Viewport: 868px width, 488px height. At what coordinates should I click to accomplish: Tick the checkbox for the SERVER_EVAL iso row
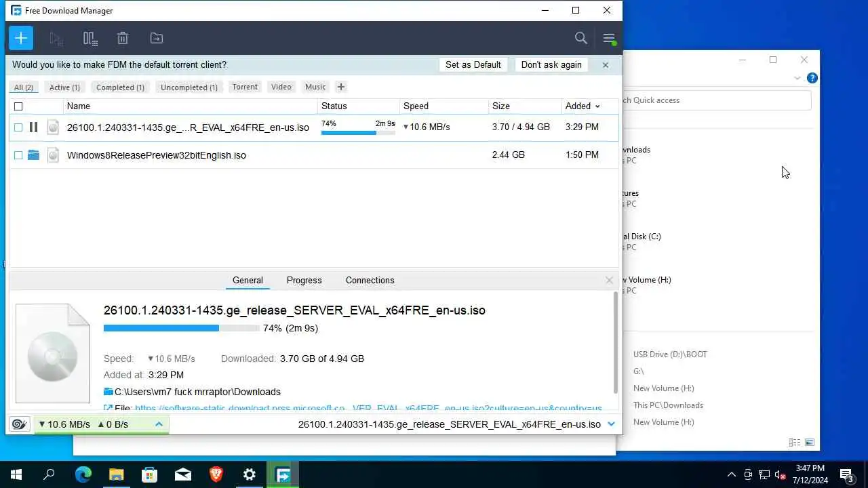[x=18, y=127]
